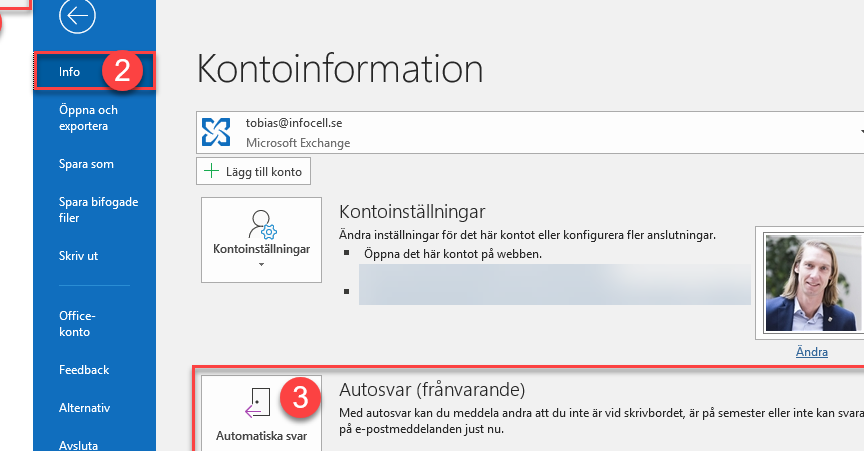Click the Automatiska svar door-arrow icon
This screenshot has width=864, height=451.
257,402
